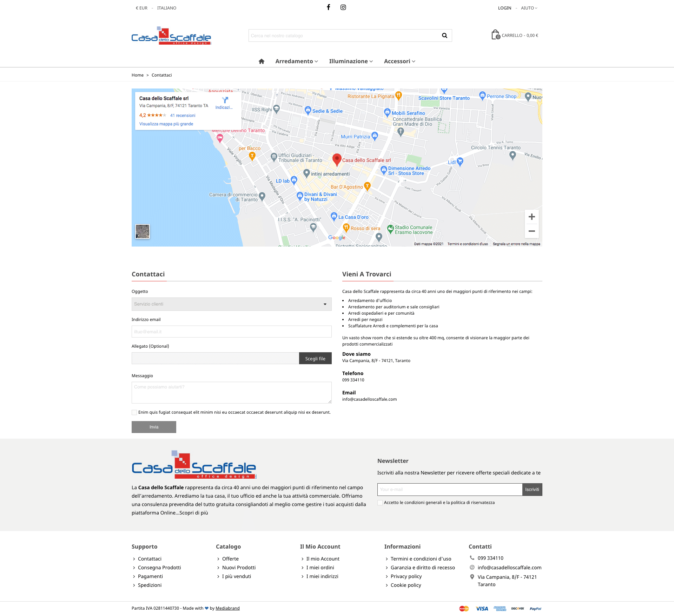Click the Lidl map marker
674x616 pixels.
pyautogui.click(x=460, y=161)
